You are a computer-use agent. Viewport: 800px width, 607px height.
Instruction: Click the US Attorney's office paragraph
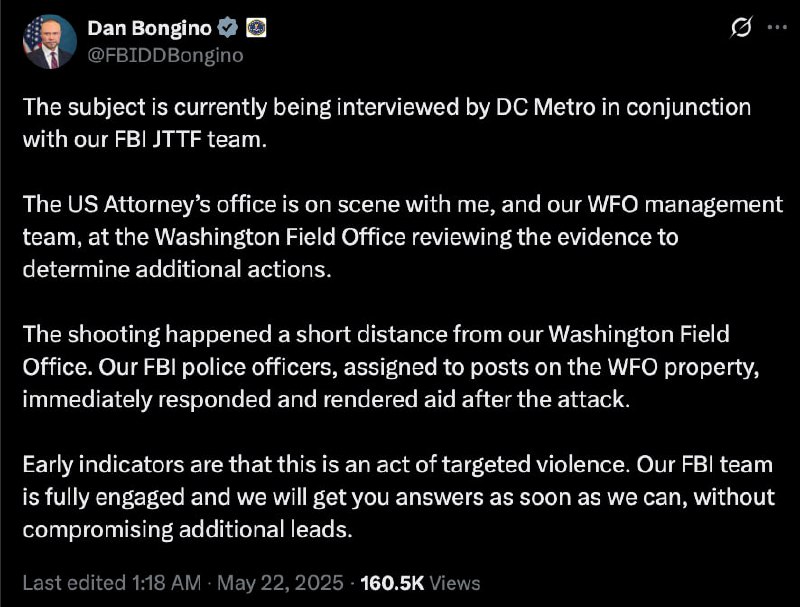[403, 237]
